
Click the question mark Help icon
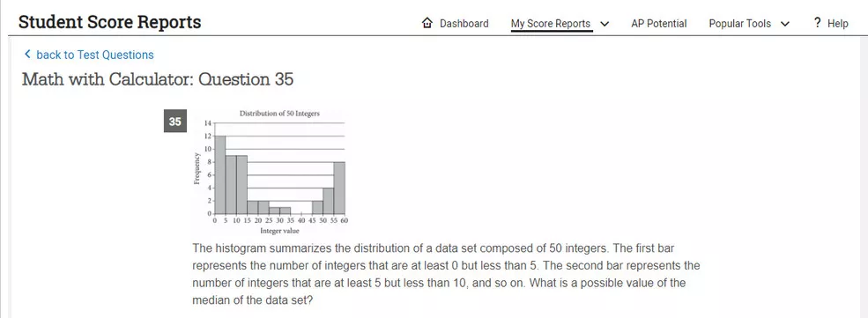tap(817, 23)
